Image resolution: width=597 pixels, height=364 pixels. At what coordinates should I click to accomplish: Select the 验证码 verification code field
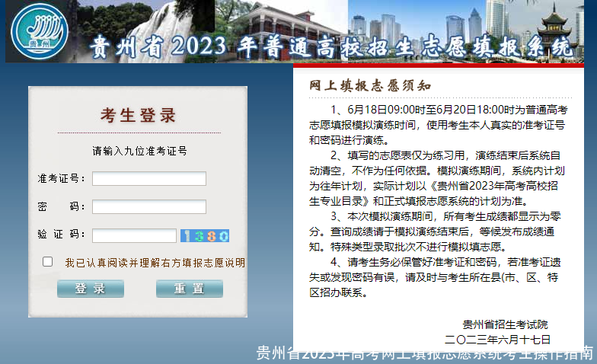[x=135, y=235]
